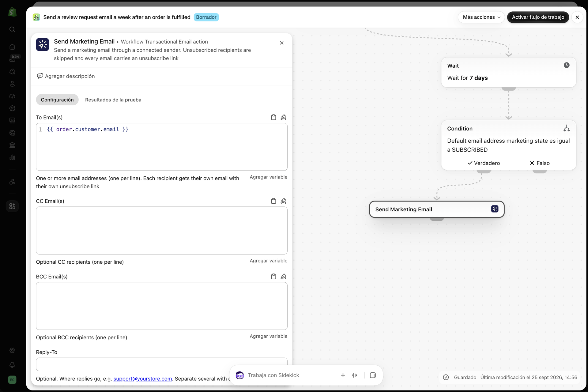The width and height of the screenshot is (588, 392).
Task: Open the support@yourstore.com link
Action: tap(143, 379)
